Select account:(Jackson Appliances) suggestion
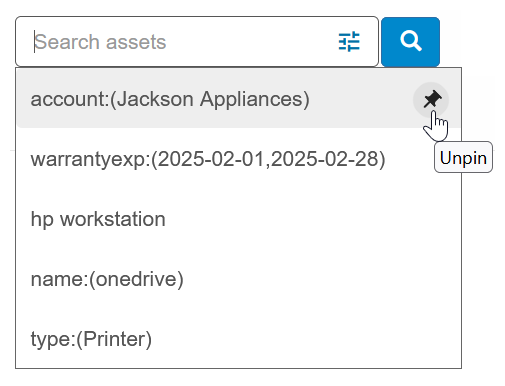 click(238, 99)
